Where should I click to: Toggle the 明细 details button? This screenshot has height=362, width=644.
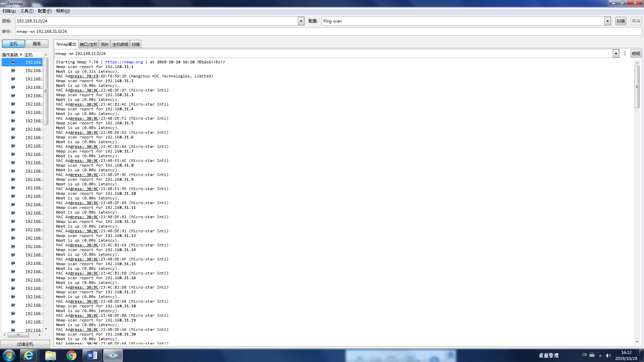[x=636, y=54]
